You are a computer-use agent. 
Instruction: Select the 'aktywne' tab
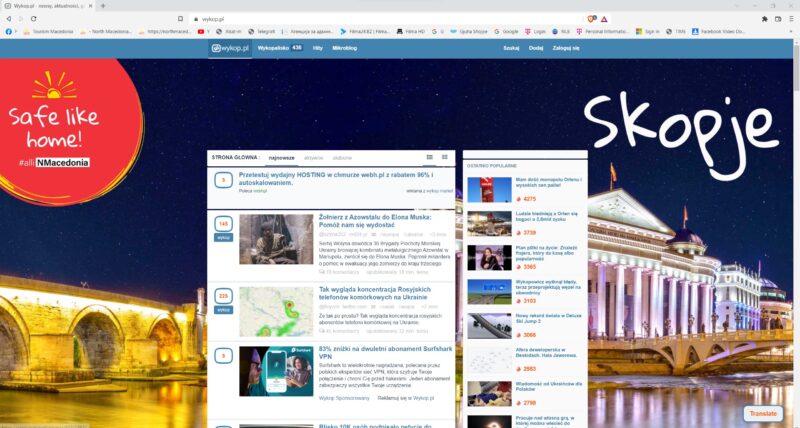[x=313, y=157]
